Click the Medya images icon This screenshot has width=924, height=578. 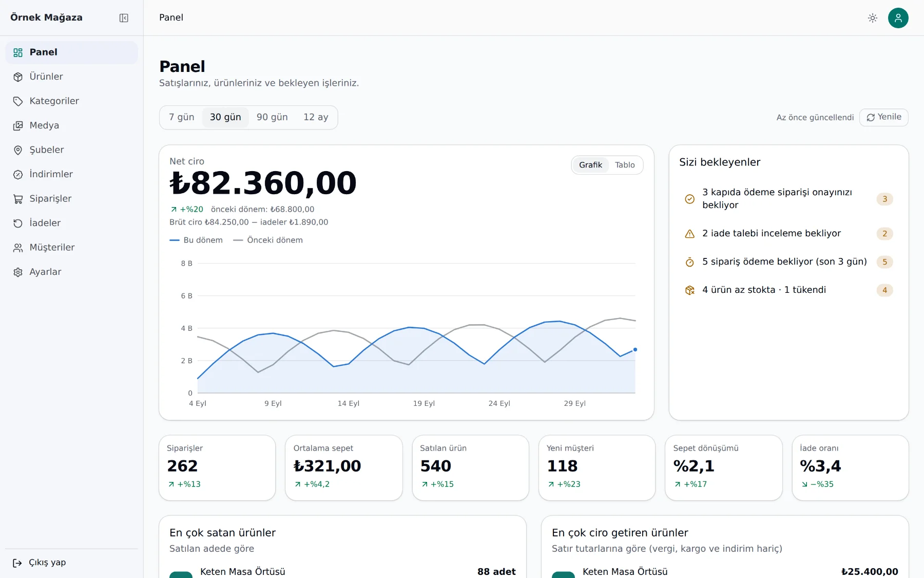pyautogui.click(x=18, y=126)
